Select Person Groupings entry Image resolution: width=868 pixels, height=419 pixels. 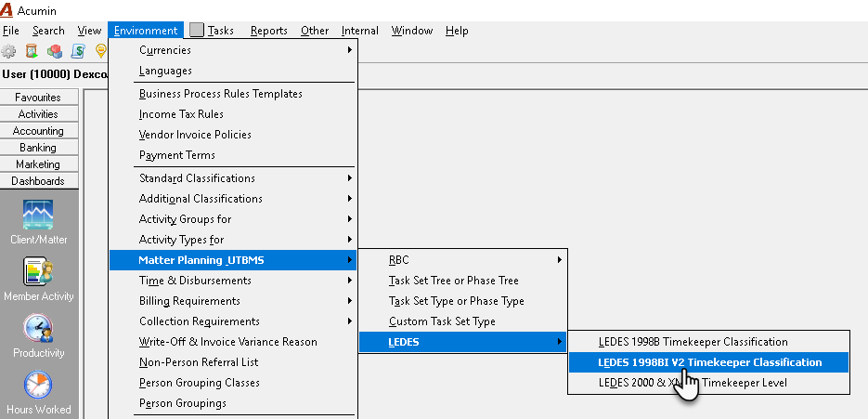click(x=233, y=403)
